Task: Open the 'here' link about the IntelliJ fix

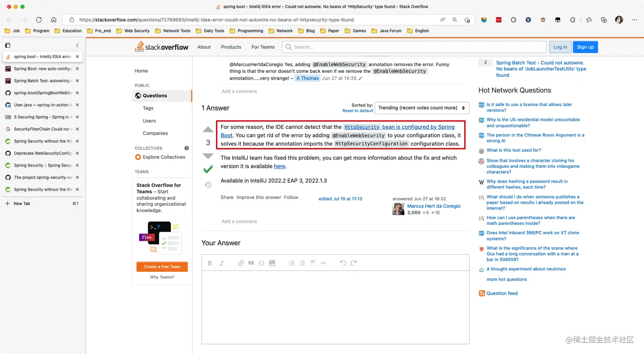Action: [280, 166]
